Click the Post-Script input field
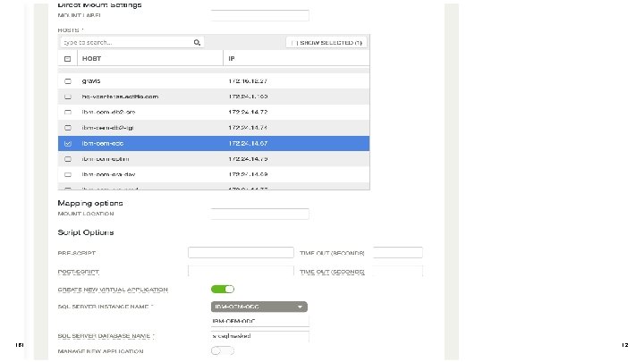 [x=241, y=271]
